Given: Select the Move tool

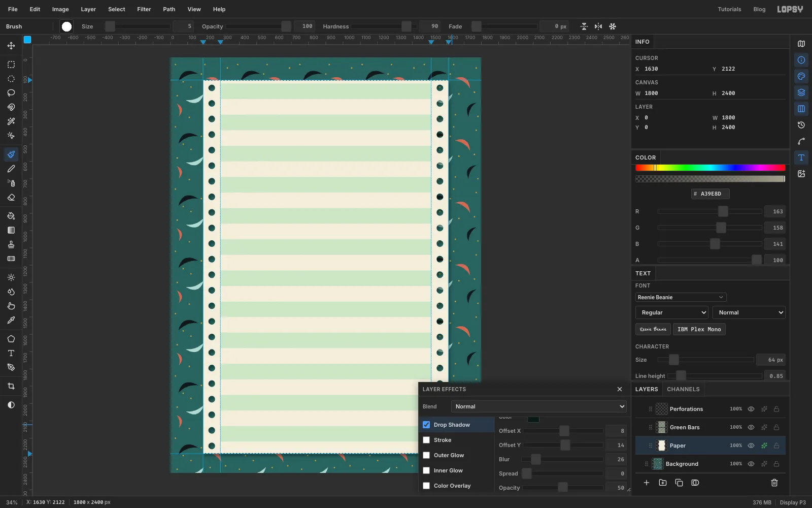Looking at the screenshot, I should pyautogui.click(x=11, y=46).
